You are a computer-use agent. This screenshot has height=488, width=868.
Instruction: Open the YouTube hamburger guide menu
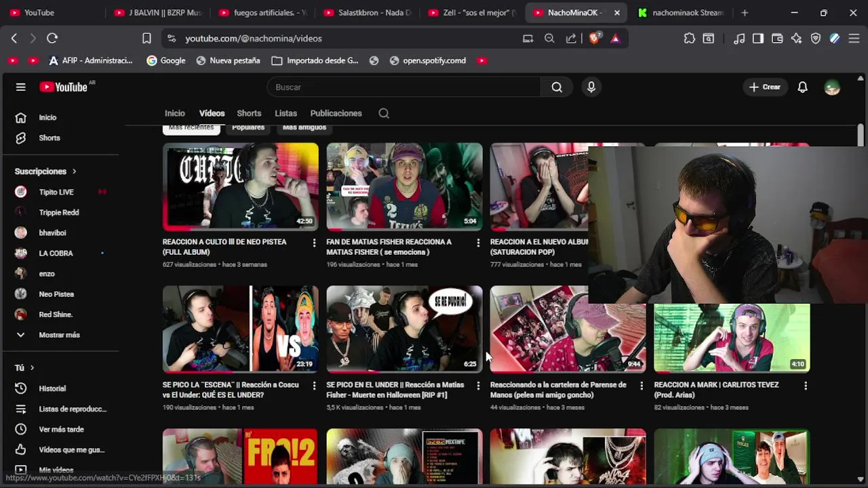click(20, 87)
